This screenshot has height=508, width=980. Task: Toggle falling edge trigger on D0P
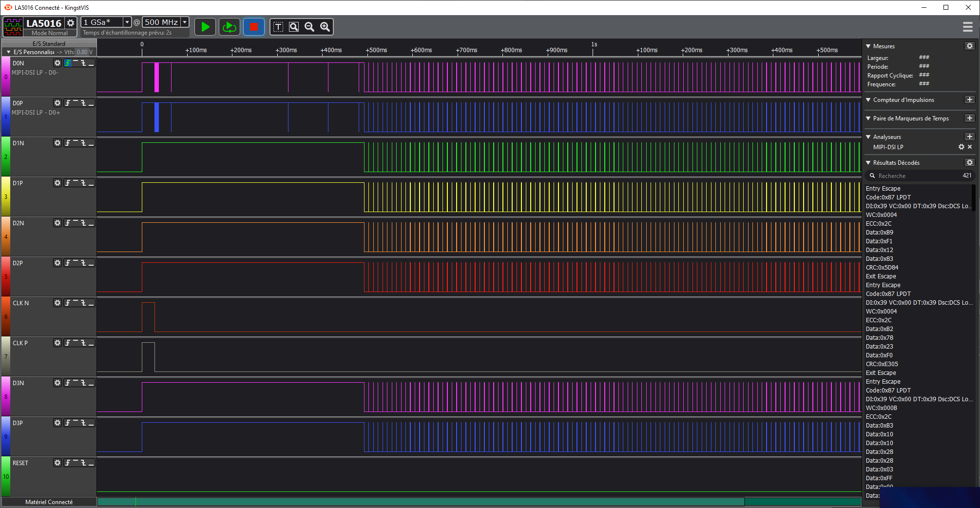83,103
